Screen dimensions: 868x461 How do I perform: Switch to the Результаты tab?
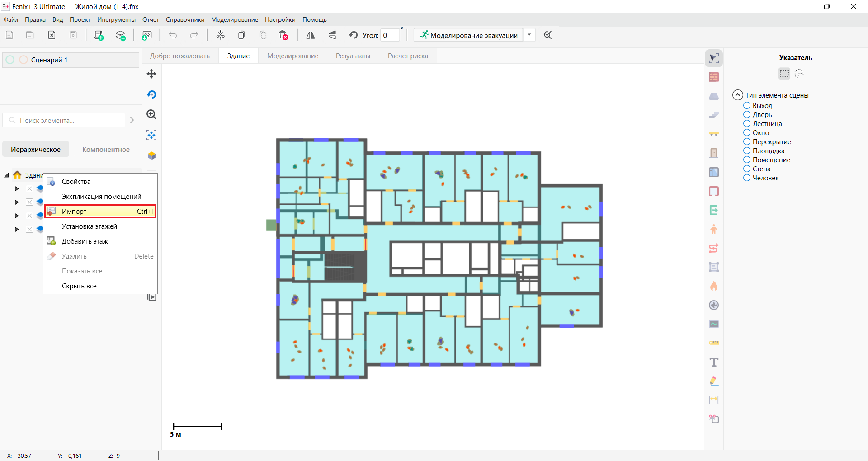tap(353, 56)
